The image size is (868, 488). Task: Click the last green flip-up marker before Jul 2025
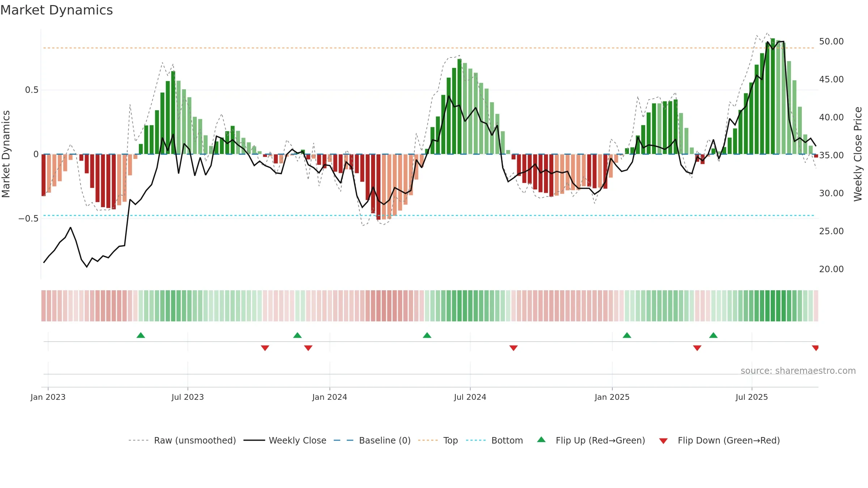[713, 335]
